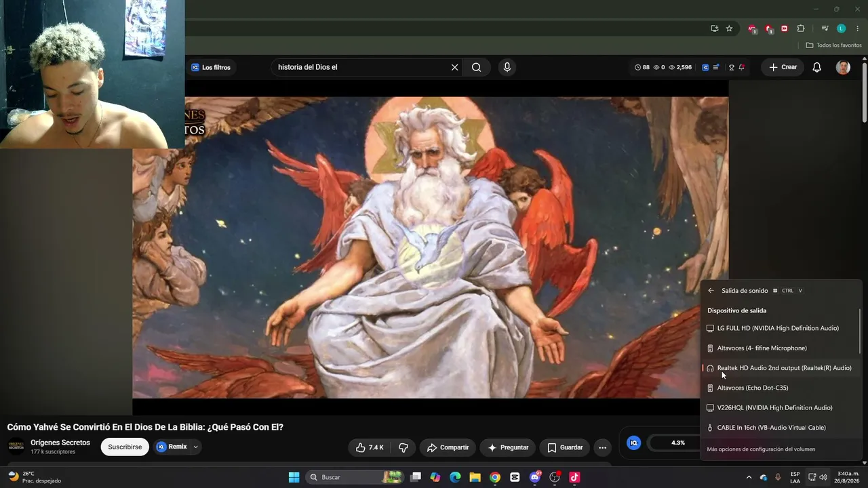
Task: Open the Orígenes Secretos channel avatar
Action: click(16, 446)
